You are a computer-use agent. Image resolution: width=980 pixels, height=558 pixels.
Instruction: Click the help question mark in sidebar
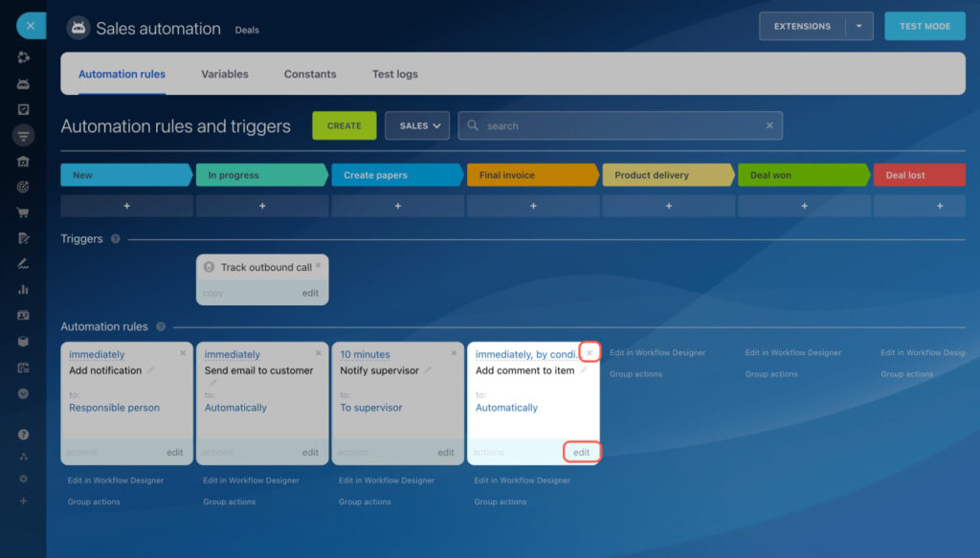point(23,435)
